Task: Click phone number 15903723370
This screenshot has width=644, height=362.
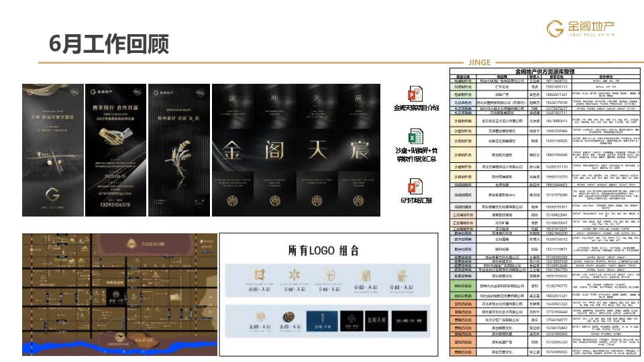Action: [x=557, y=177]
